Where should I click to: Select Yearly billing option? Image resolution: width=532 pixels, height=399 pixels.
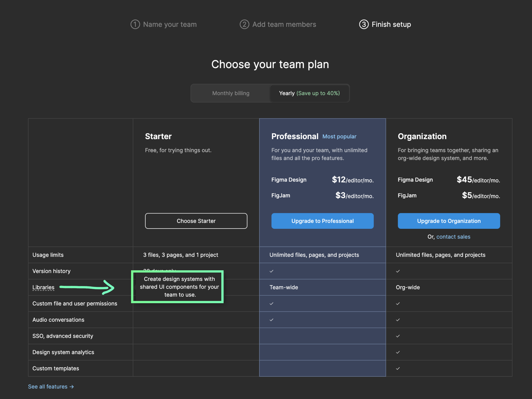309,93
